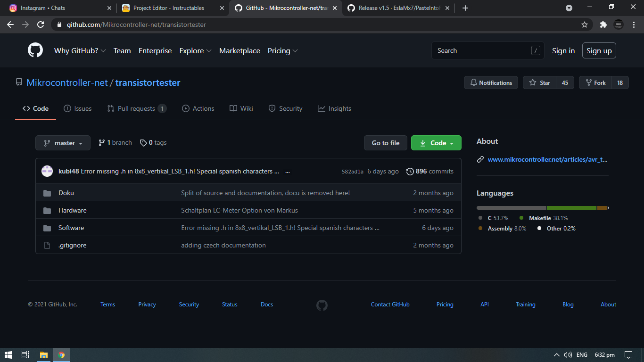Viewport: 644px width, 362px height.
Task: Click the link icon beside About website
Action: 480,159
